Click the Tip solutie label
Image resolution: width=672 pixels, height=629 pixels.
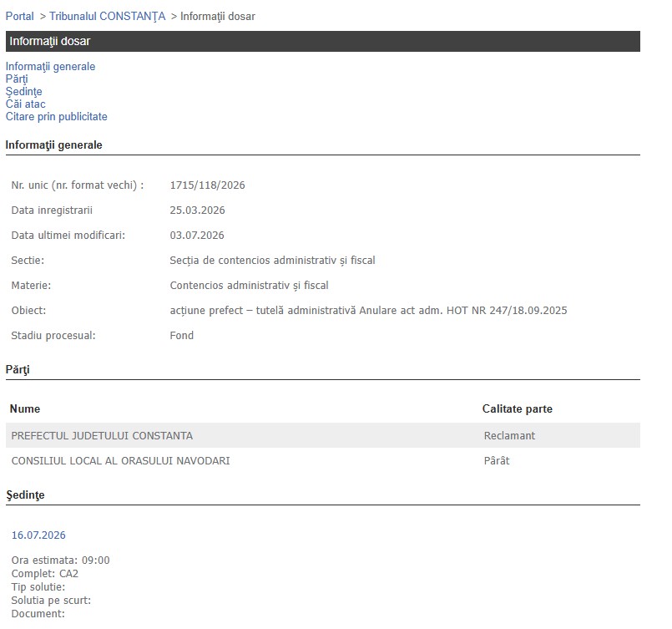pos(38,587)
